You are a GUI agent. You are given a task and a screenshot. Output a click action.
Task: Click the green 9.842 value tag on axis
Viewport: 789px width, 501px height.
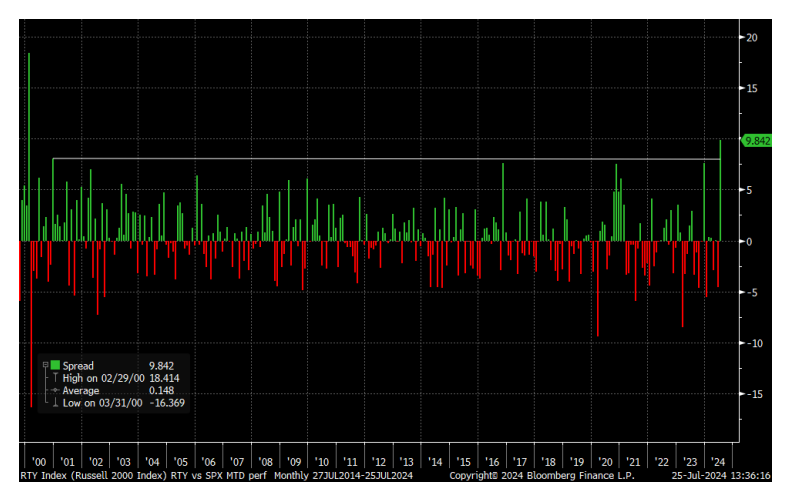pos(756,141)
